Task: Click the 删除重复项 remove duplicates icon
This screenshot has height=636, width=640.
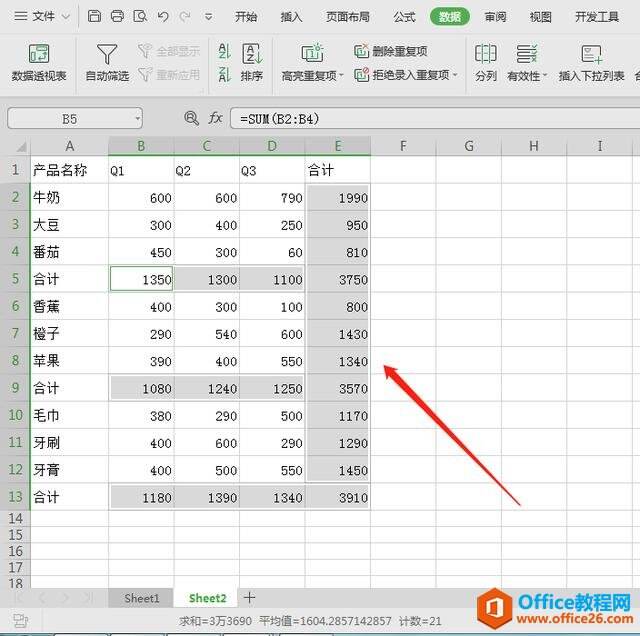Action: point(361,51)
